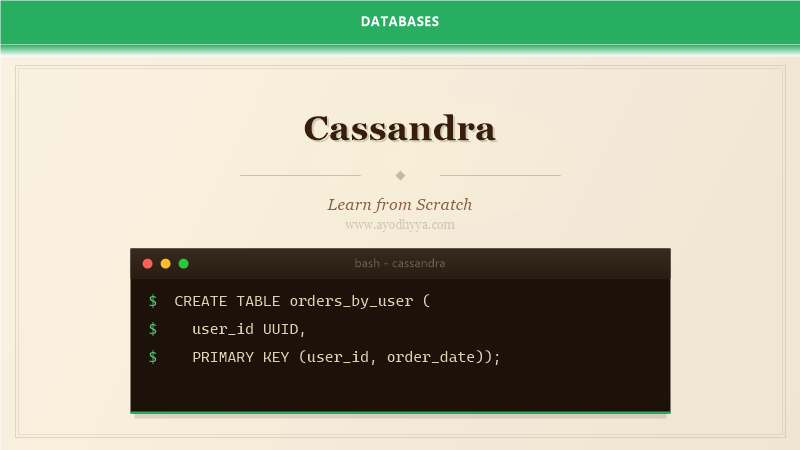Click the dollar prompt before PRIMARY KEY
The height and width of the screenshot is (450, 800).
tap(153, 357)
